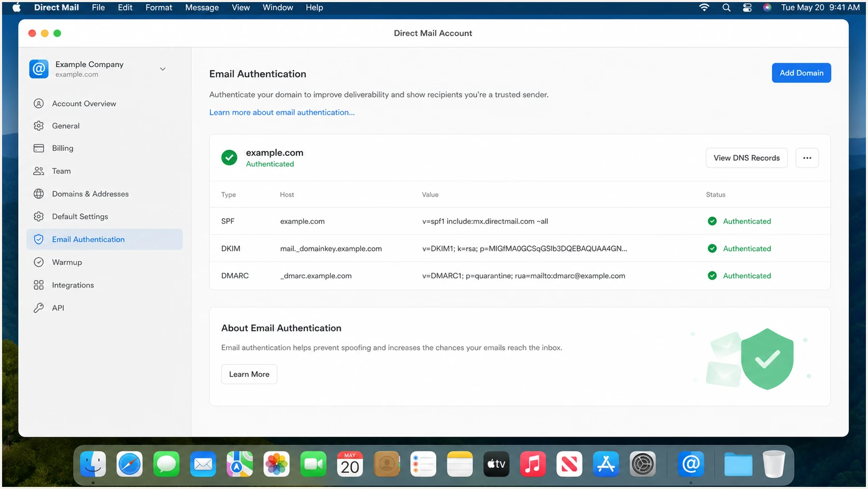The image size is (868, 489).
Task: Open the Apple menu
Action: click(x=16, y=7)
